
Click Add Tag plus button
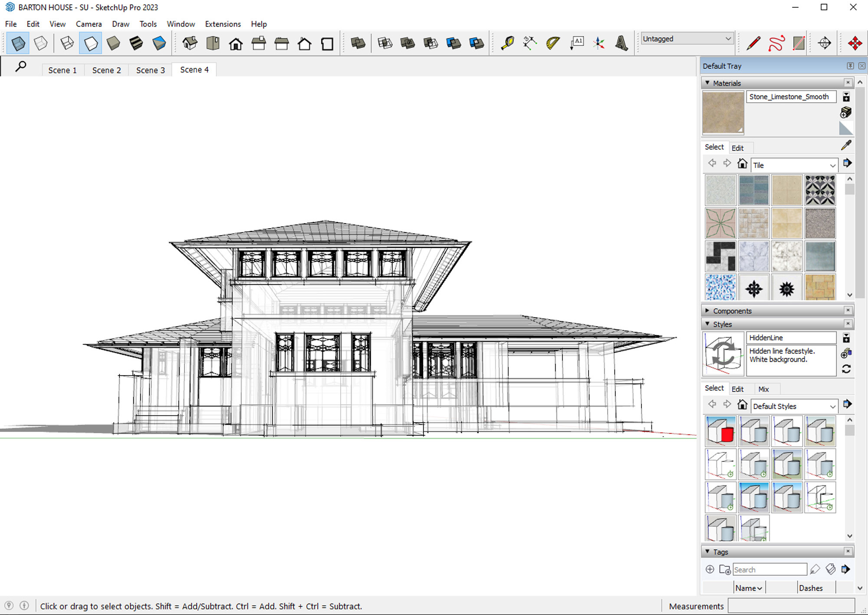click(x=710, y=569)
